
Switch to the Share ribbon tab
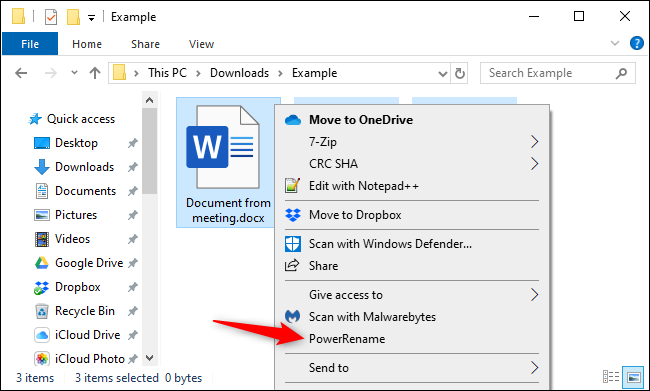click(145, 44)
